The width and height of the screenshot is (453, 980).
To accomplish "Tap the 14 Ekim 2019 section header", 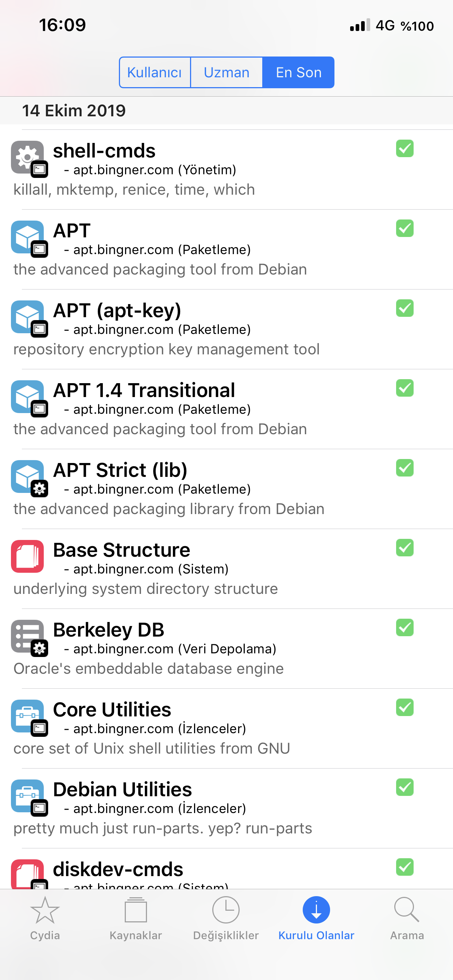I will click(74, 111).
